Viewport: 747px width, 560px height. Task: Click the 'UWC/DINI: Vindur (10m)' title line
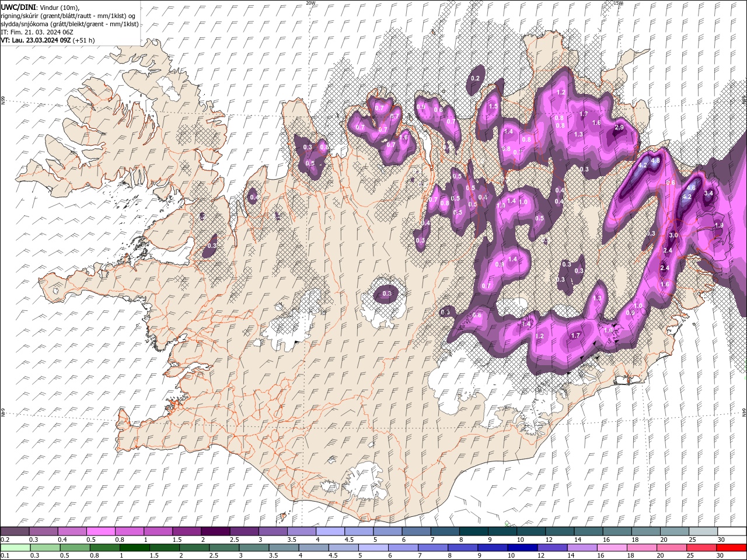tap(39, 7)
